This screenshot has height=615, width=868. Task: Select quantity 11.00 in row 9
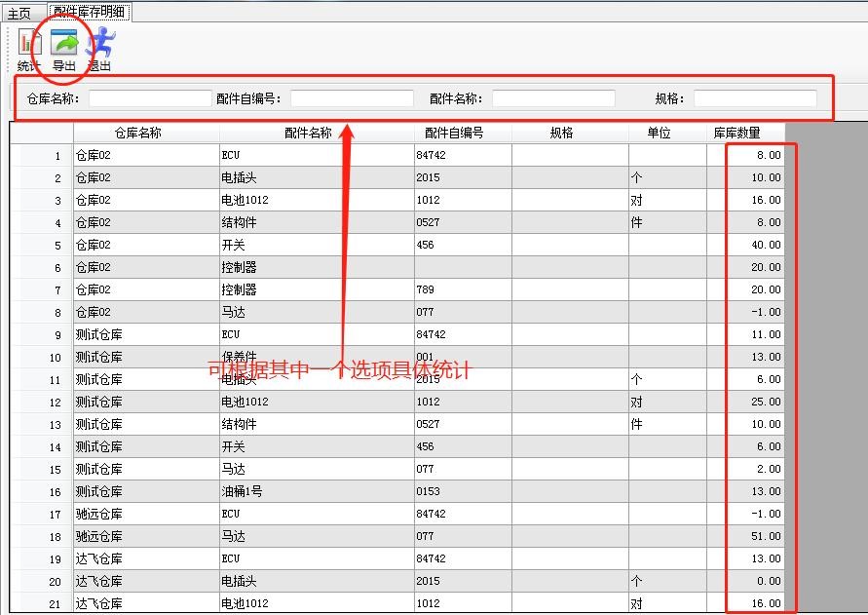pos(745,334)
